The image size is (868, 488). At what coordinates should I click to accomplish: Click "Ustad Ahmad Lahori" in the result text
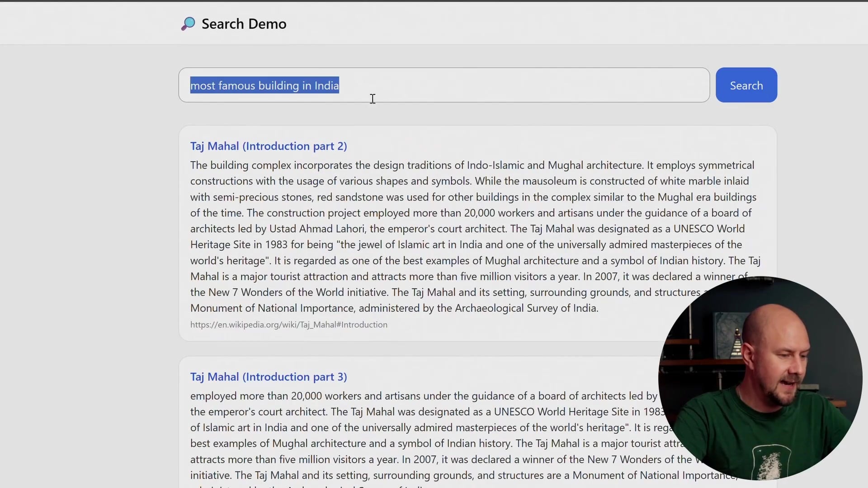click(316, 229)
